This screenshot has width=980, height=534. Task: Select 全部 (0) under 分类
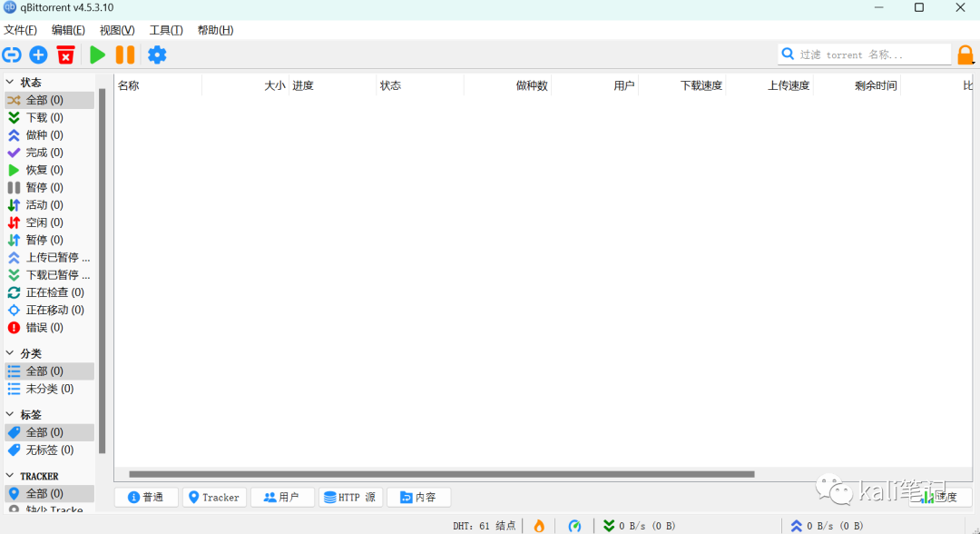(49, 371)
